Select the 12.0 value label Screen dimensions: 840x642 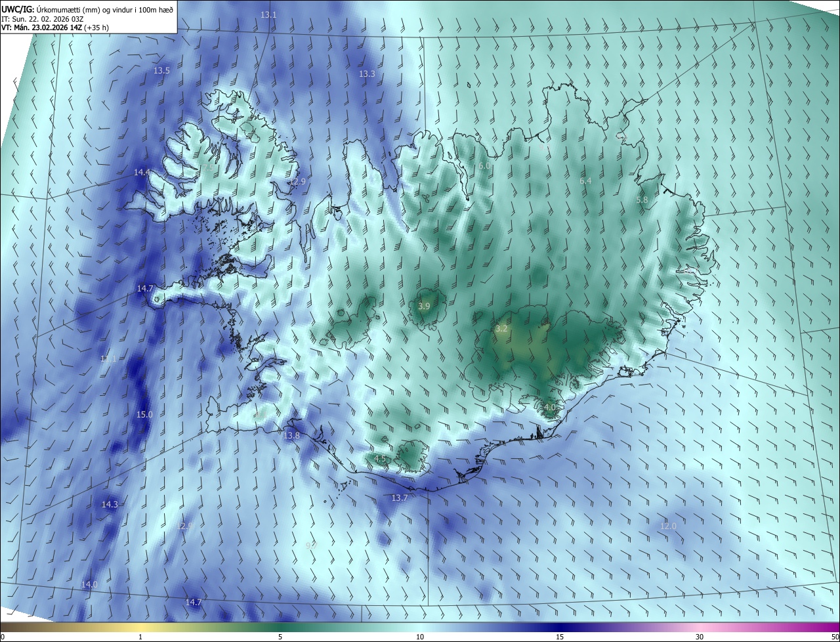click(x=668, y=526)
